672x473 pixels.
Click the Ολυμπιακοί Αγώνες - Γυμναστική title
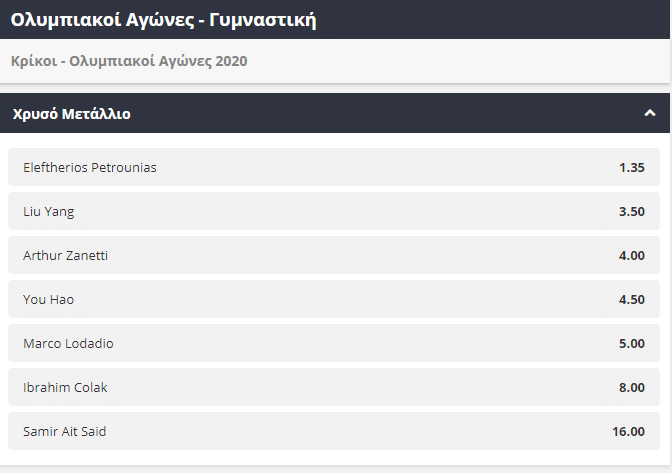pyautogui.click(x=164, y=19)
